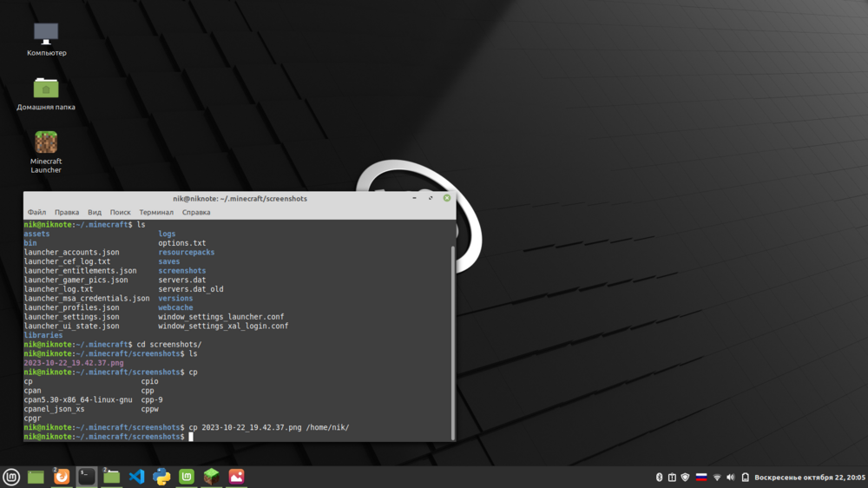Click 'webcache' directory in terminal listing
This screenshot has width=868, height=488.
(x=175, y=307)
